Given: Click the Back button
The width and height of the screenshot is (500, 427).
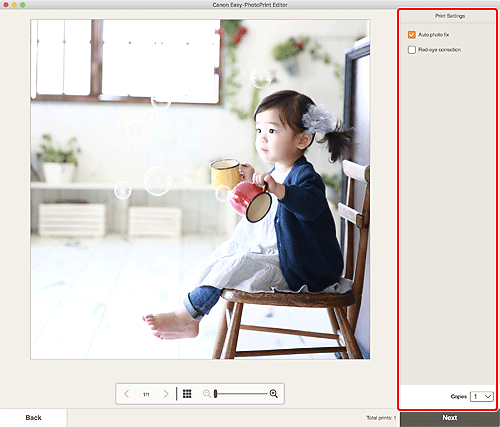Looking at the screenshot, I should [33, 418].
